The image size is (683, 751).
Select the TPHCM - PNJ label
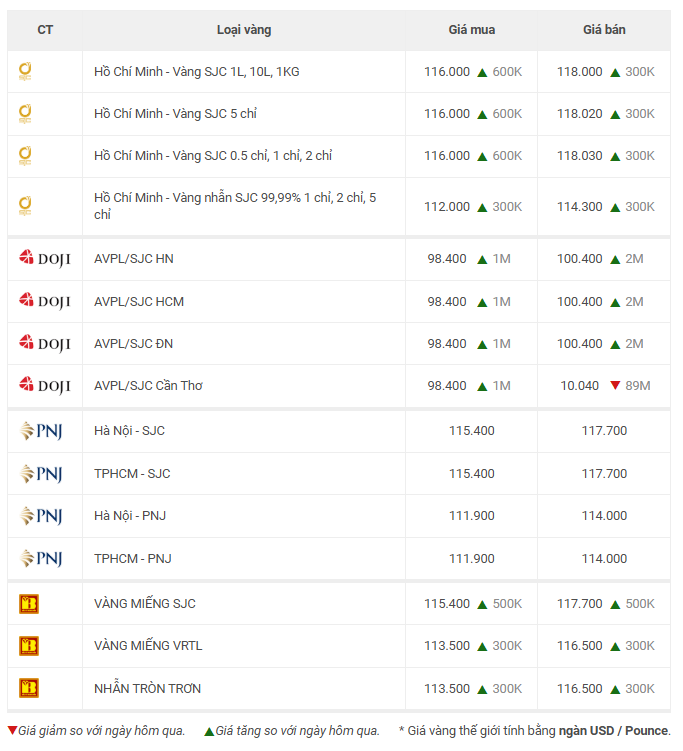[133, 558]
